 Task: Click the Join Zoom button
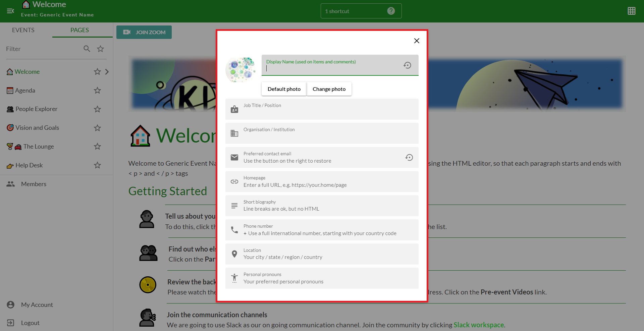click(x=144, y=32)
